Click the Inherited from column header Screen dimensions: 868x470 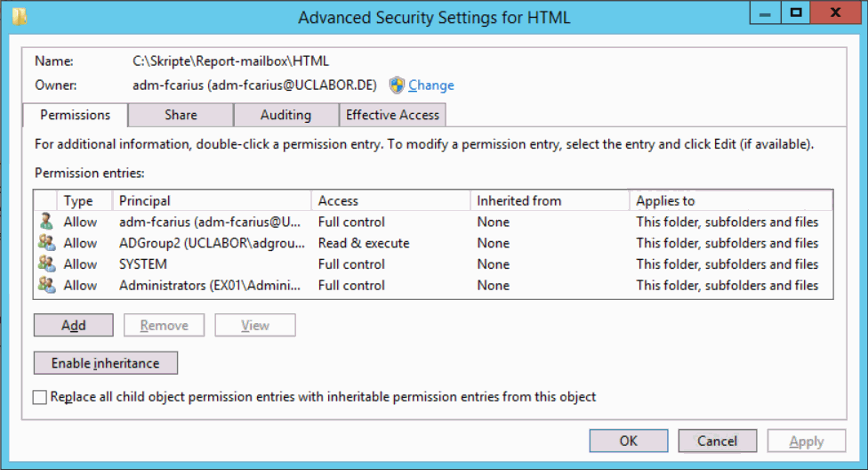point(550,200)
